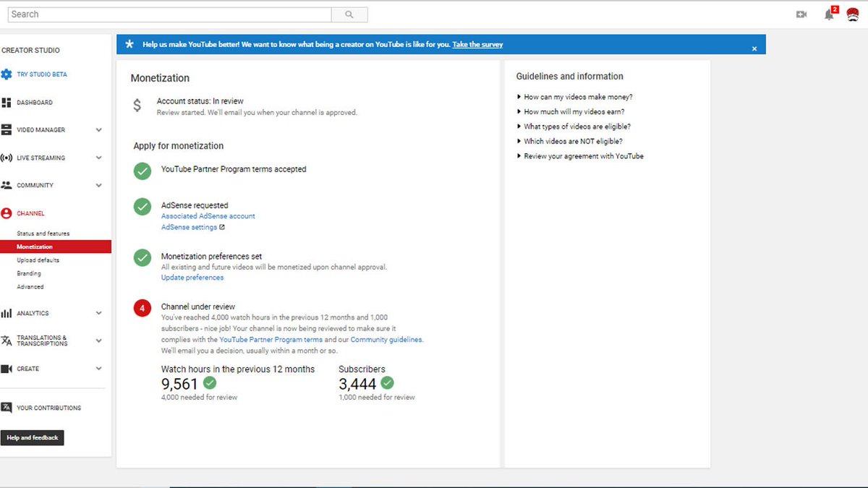Expand the Create chevron
This screenshot has width=868, height=488.
(99, 369)
